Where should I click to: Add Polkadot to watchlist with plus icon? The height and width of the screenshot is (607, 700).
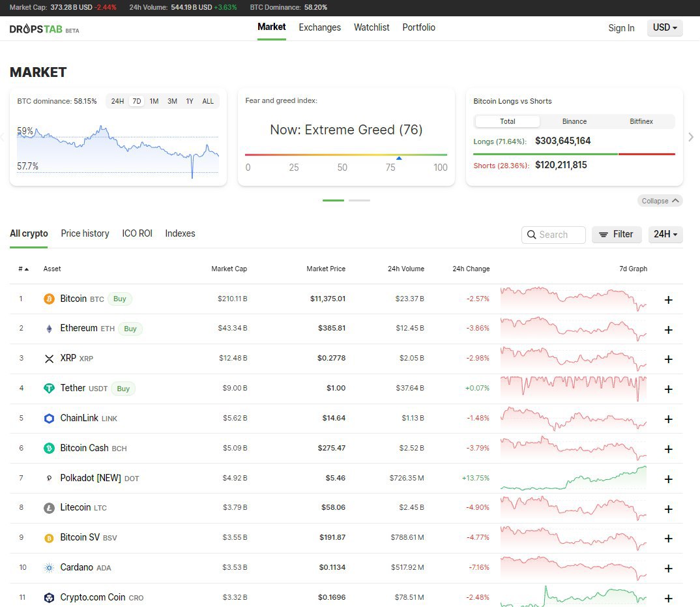pyautogui.click(x=668, y=479)
